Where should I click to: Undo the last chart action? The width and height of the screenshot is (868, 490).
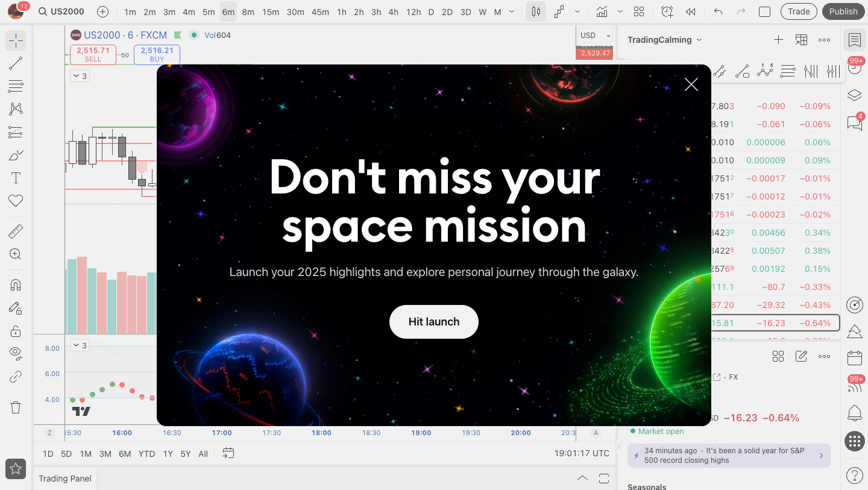click(718, 11)
